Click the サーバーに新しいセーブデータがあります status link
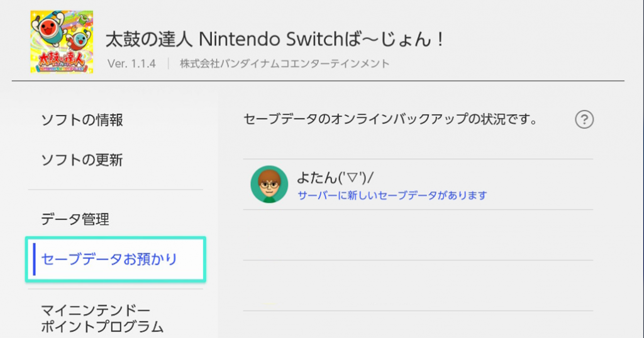The image size is (644, 338). [x=392, y=195]
